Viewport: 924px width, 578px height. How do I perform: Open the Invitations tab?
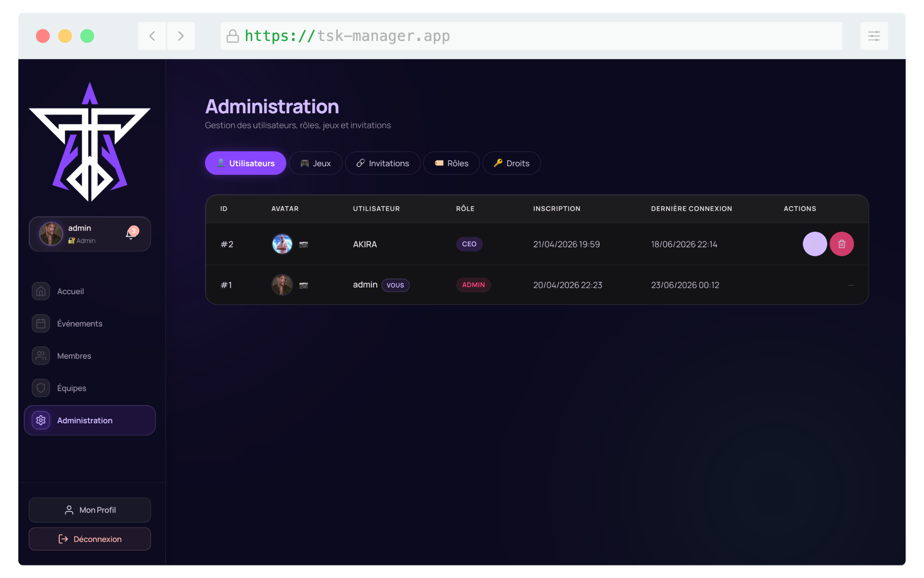(383, 163)
